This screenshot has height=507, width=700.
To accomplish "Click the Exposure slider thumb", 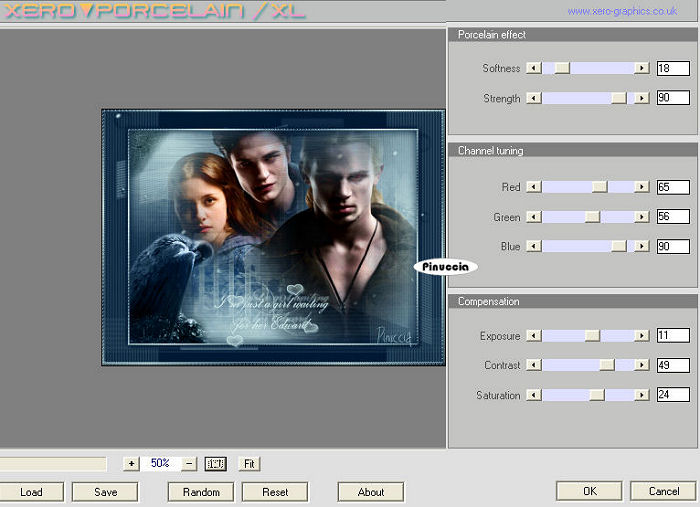I will (592, 335).
